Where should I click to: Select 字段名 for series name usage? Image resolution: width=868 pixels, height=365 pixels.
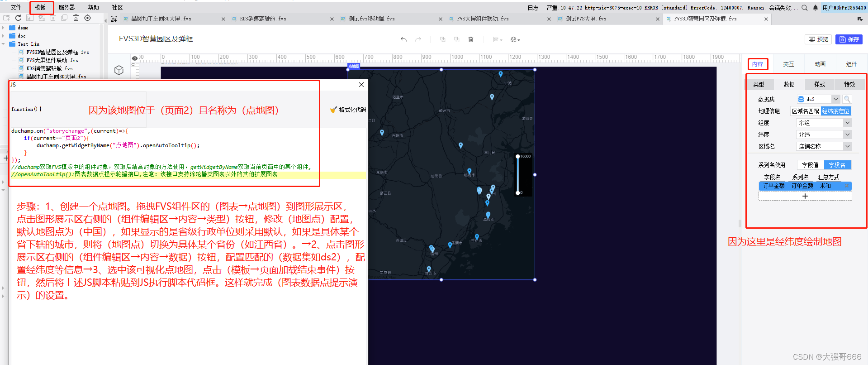click(x=837, y=165)
